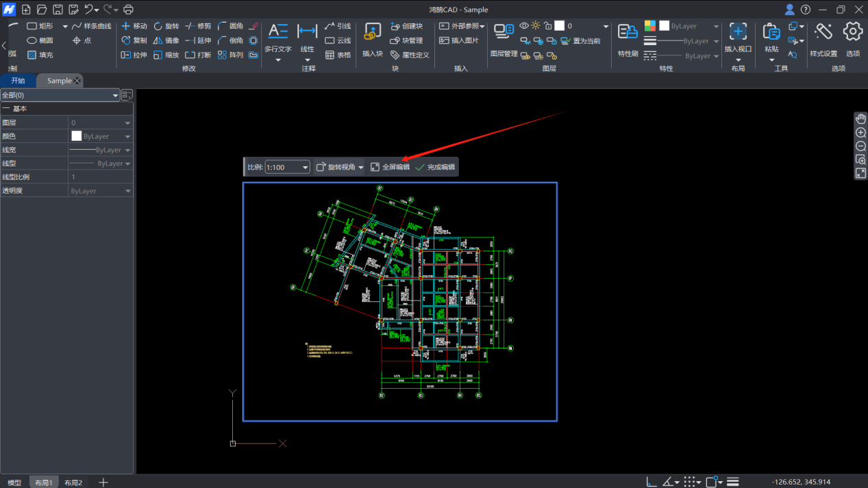Click the zoom-in icon on right navigation bar
The width and height of the screenshot is (868, 488).
861,133
